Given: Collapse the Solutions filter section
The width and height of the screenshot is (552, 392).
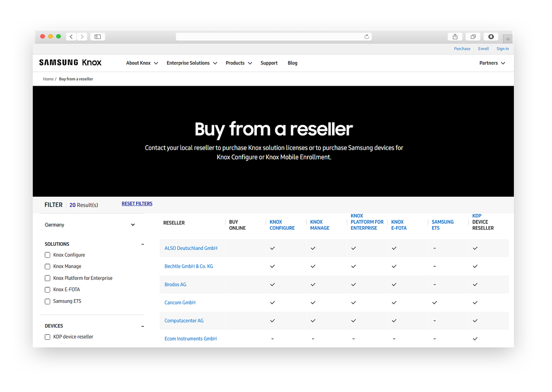Looking at the screenshot, I should click(143, 244).
